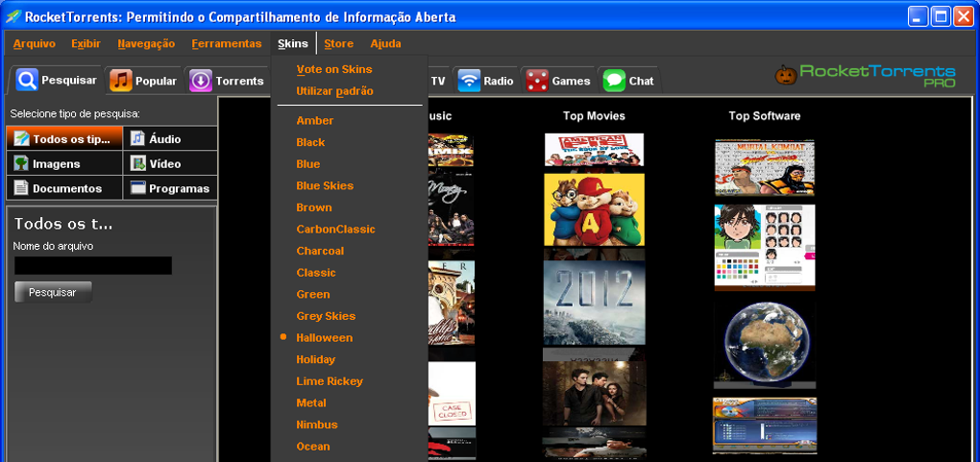Click the Popular music note icon

click(121, 81)
